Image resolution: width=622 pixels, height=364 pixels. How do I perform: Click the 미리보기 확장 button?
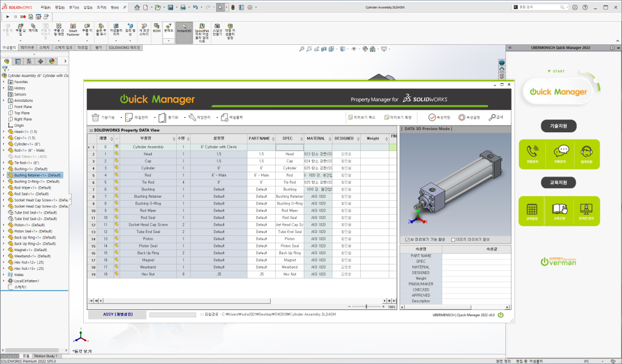400,118
